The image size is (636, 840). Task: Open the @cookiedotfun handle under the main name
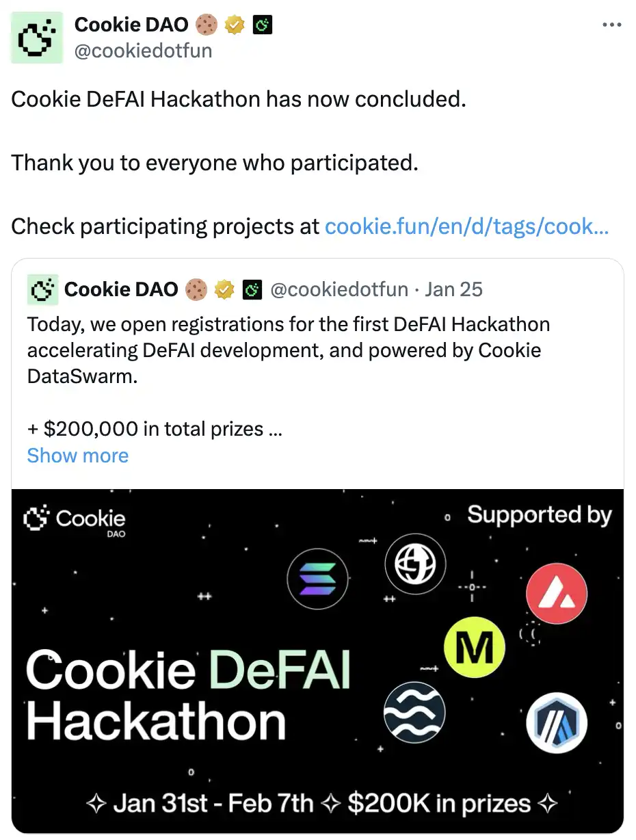142,51
